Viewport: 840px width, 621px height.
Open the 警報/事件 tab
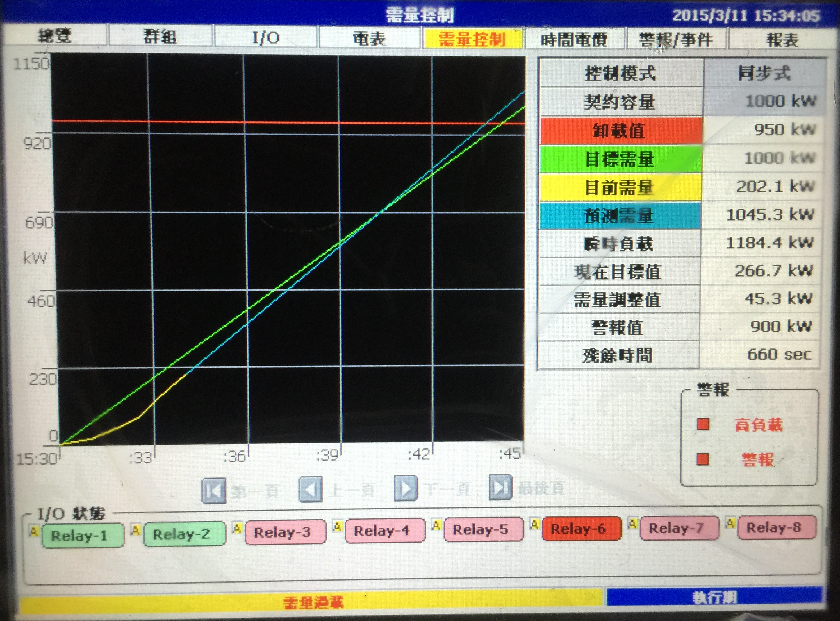(676, 40)
